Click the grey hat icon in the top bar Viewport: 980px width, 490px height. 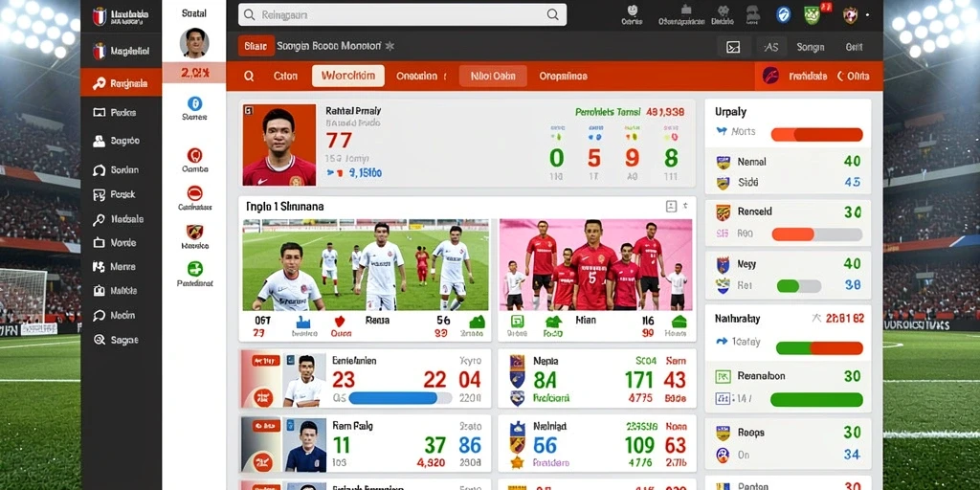752,13
